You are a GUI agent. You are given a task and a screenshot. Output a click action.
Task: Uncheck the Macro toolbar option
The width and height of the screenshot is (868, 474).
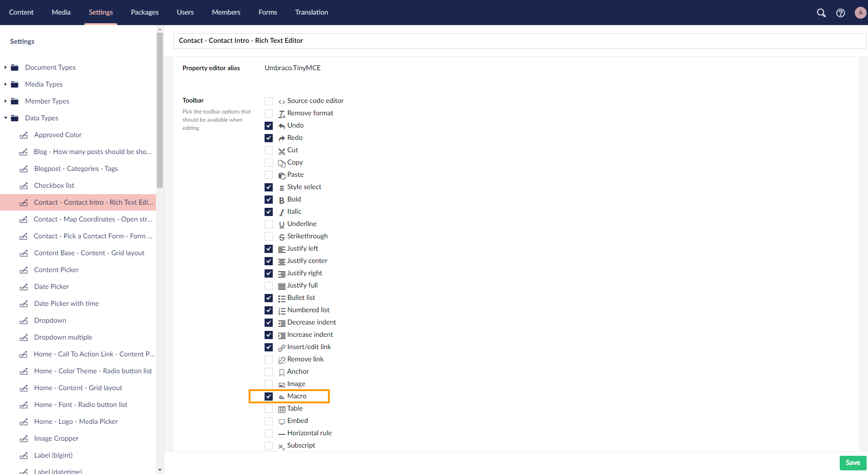point(269,397)
